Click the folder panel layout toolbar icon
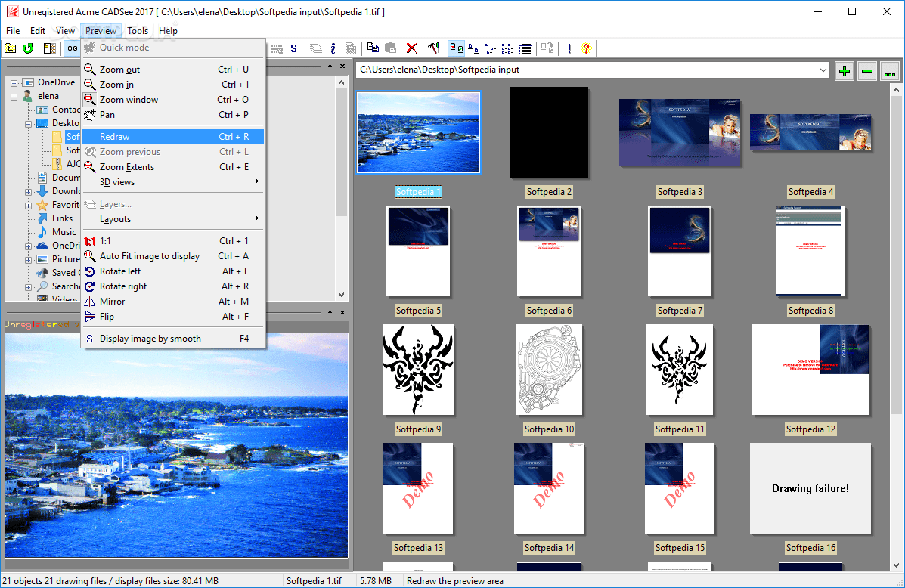The image size is (905, 588). [50, 48]
